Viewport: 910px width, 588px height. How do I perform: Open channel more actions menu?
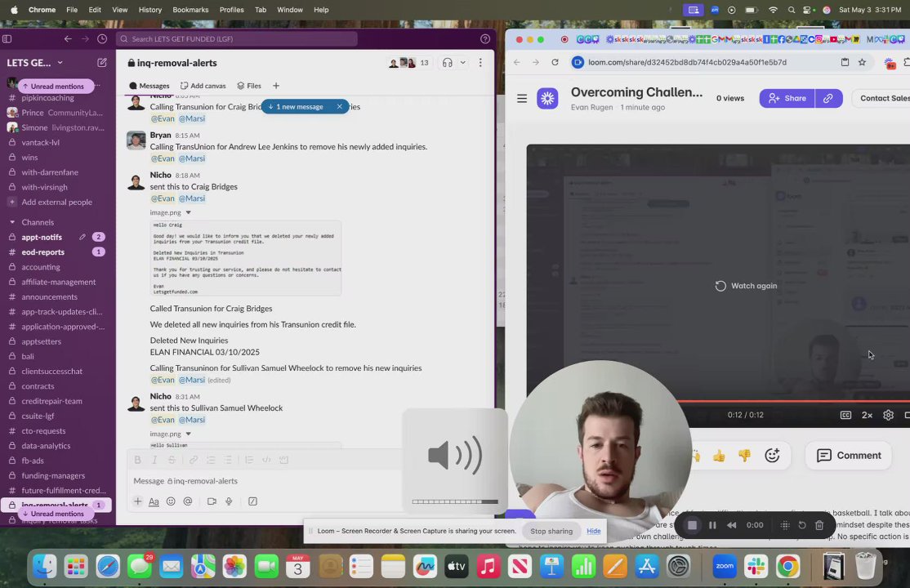(x=480, y=63)
